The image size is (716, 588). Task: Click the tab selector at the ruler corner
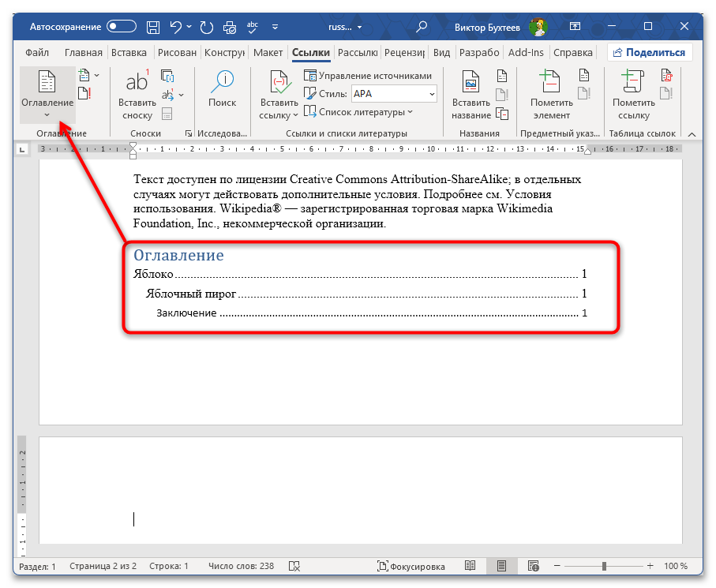click(x=22, y=149)
